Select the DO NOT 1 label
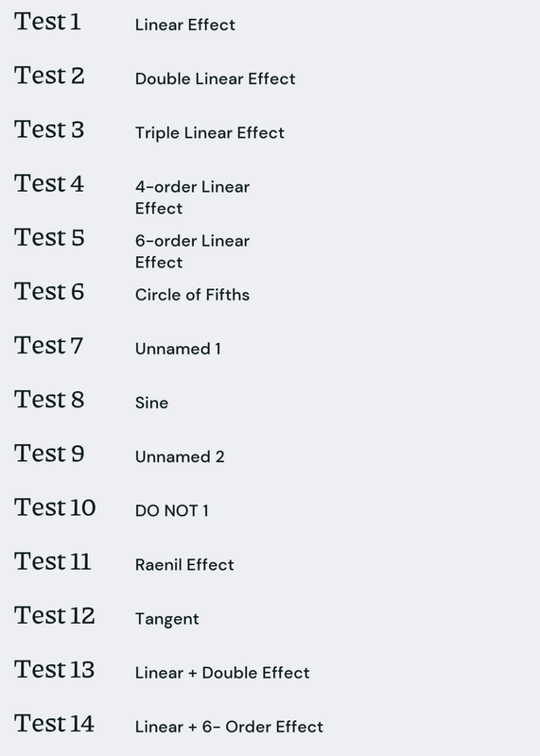 click(x=172, y=510)
